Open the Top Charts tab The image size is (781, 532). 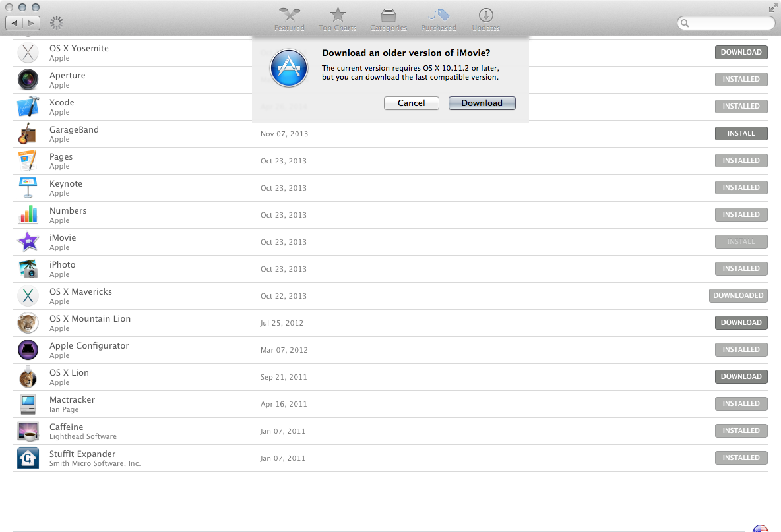pyautogui.click(x=338, y=20)
